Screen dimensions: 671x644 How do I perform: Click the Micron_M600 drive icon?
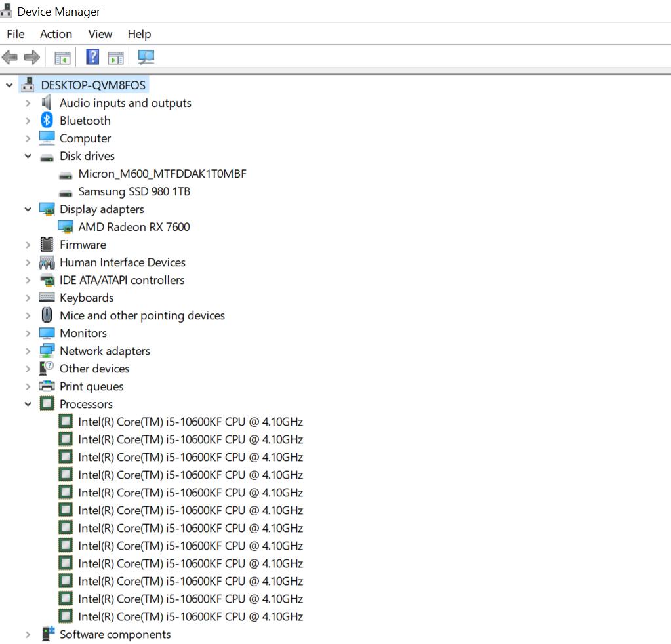pyautogui.click(x=66, y=175)
